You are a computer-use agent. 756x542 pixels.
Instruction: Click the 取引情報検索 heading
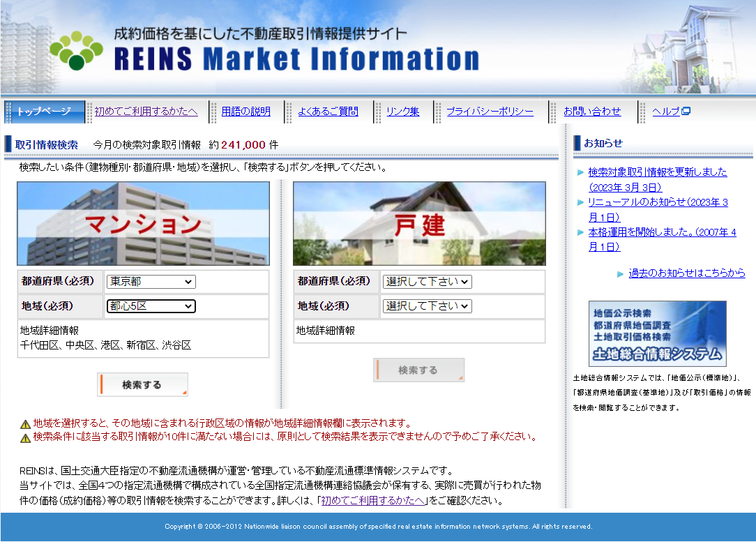46,144
